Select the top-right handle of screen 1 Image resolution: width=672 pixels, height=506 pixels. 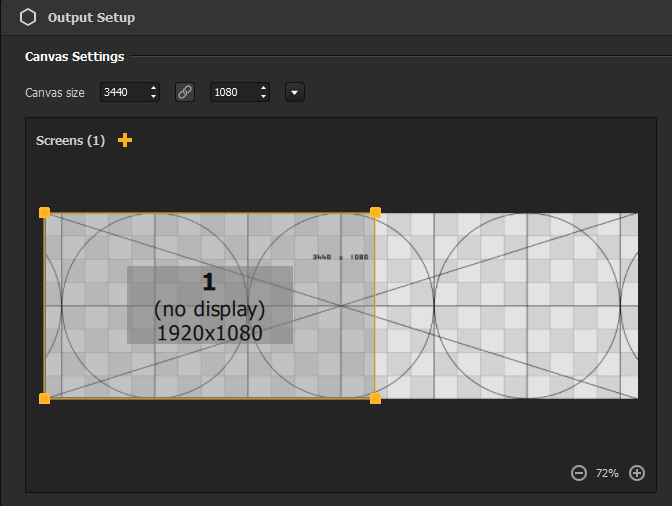375,212
